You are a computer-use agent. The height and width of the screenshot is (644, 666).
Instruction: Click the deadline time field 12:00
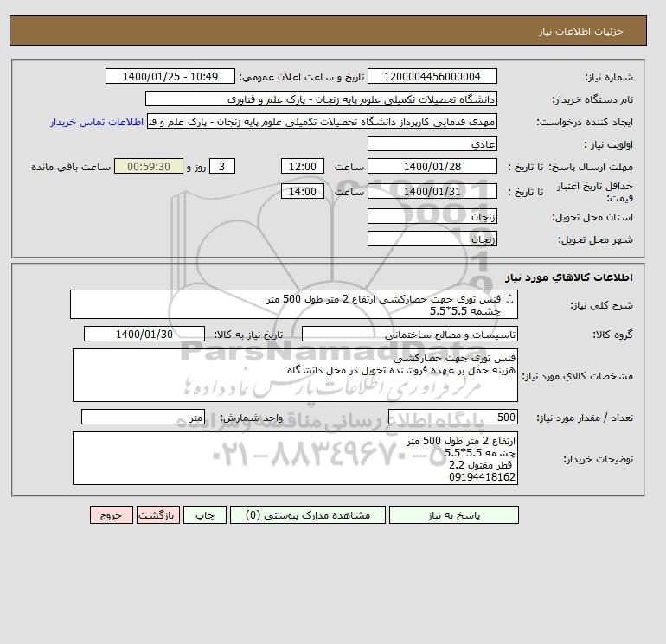(303, 167)
